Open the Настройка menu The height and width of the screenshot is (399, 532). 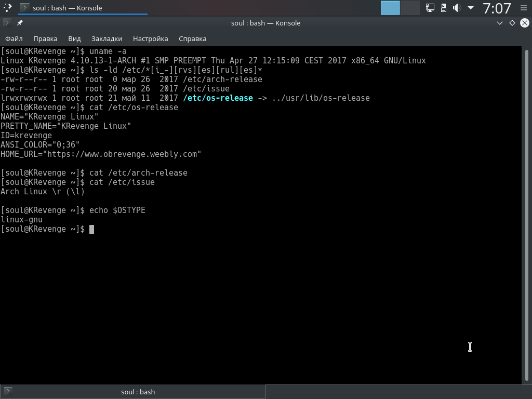[x=150, y=38]
